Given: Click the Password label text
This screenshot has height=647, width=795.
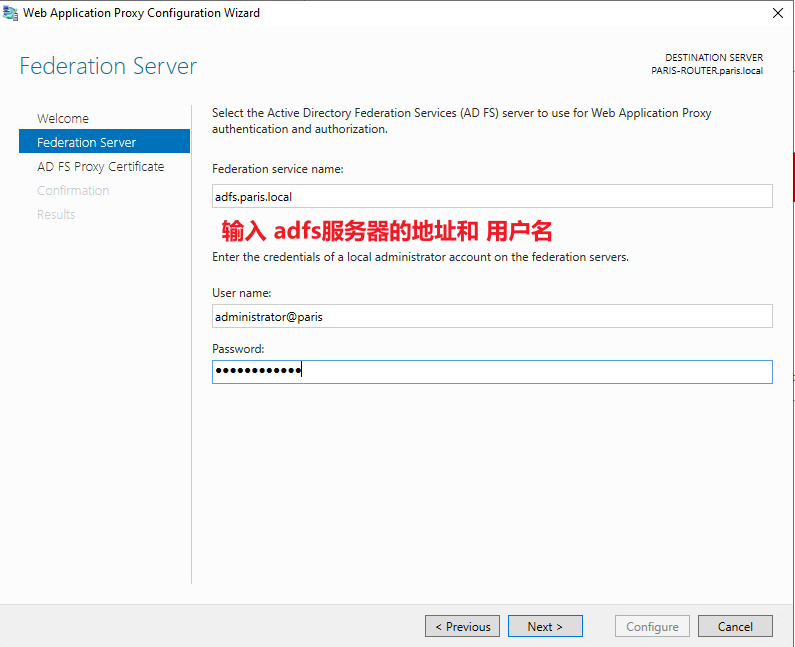Looking at the screenshot, I should pos(238,349).
